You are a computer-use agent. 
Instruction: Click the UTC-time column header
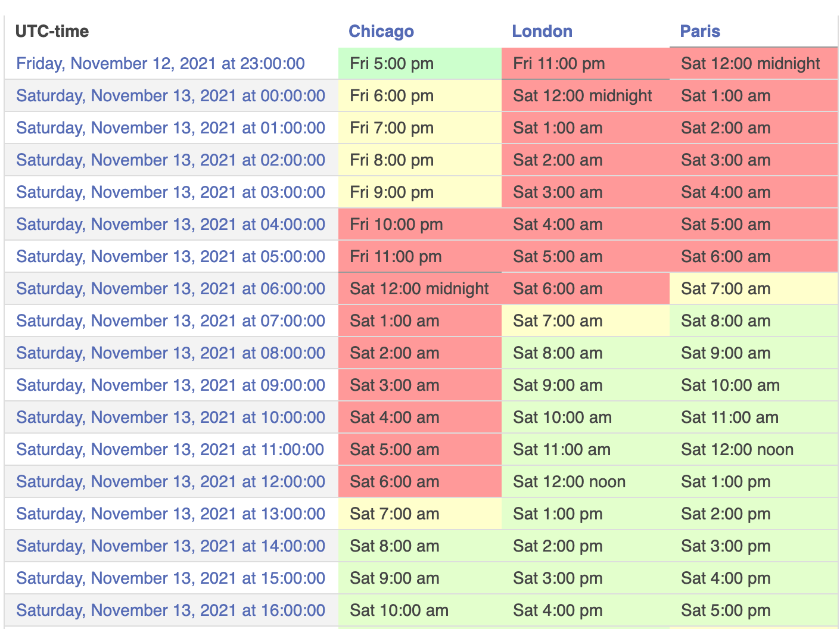click(x=52, y=32)
